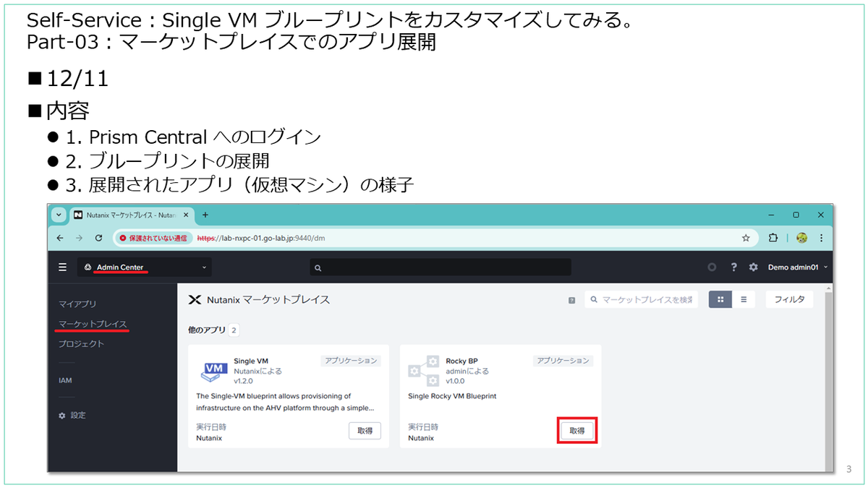Open the フィルタ button
This screenshot has height=488, width=868.
coord(789,299)
